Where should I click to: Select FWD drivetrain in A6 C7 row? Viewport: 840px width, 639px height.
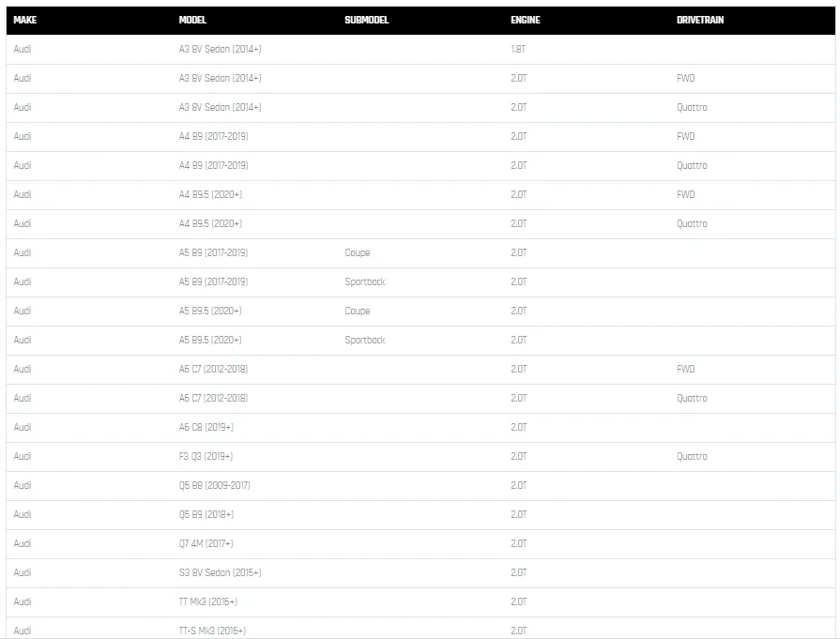coord(685,369)
